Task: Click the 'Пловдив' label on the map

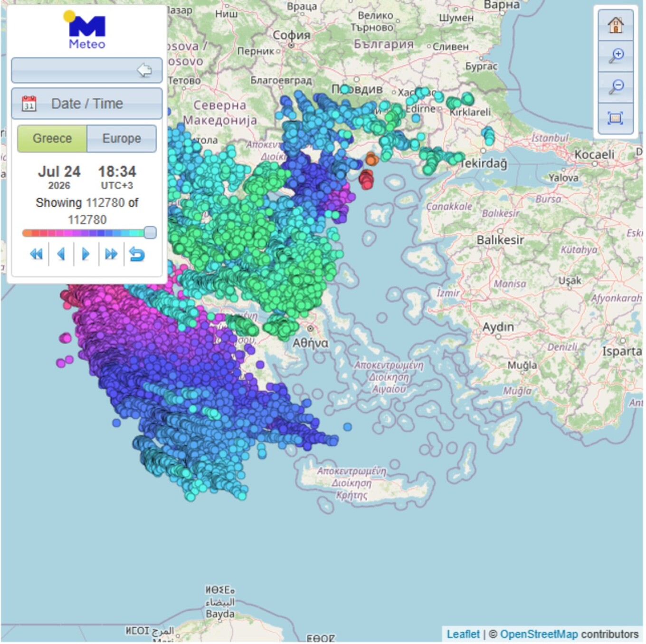Action: pyautogui.click(x=357, y=89)
